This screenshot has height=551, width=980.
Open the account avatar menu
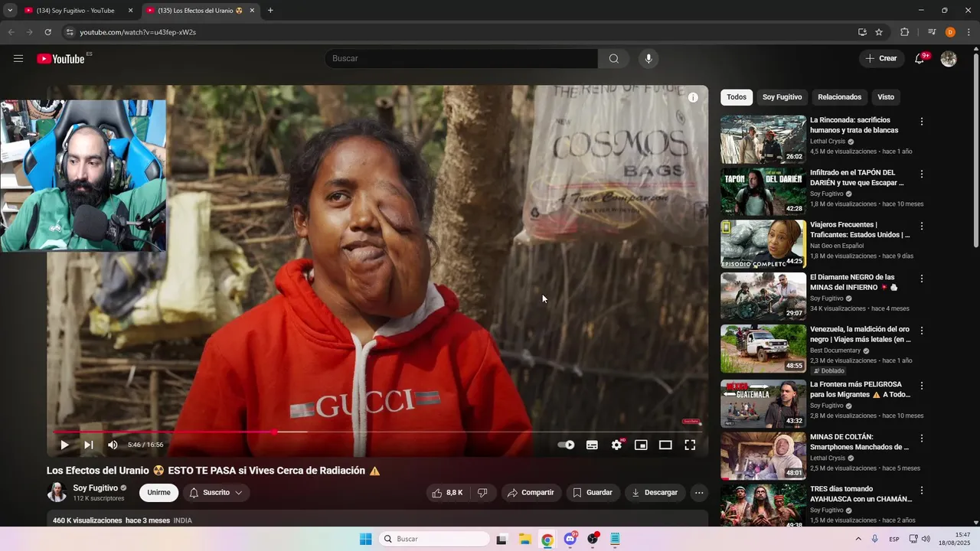coord(949,59)
